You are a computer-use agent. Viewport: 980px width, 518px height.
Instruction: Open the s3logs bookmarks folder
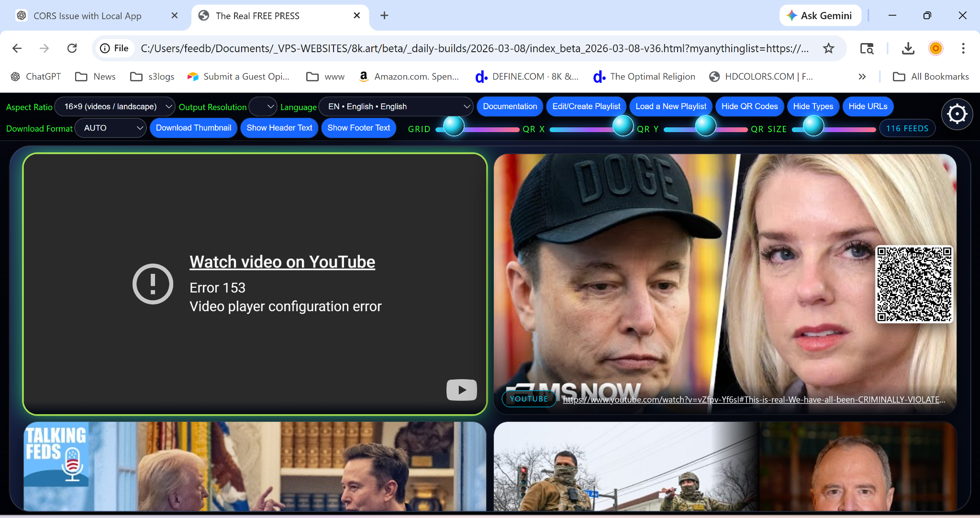(x=152, y=77)
